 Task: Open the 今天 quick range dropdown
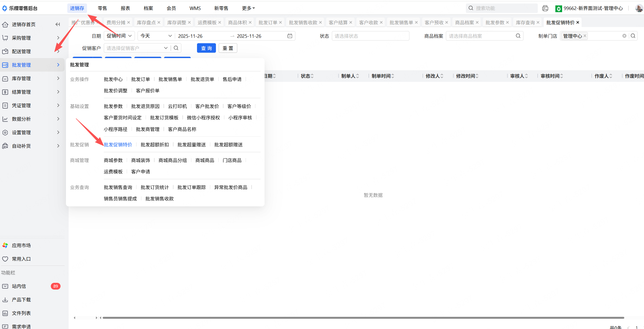click(156, 36)
